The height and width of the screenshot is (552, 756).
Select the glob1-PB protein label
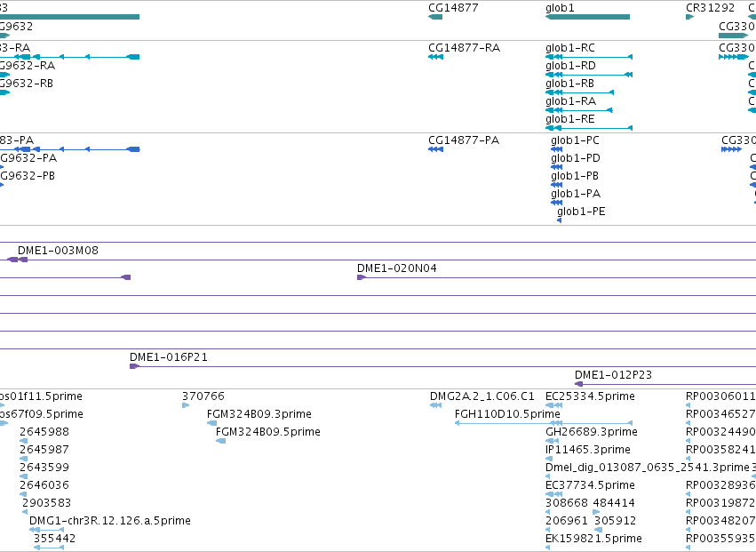[x=574, y=176]
